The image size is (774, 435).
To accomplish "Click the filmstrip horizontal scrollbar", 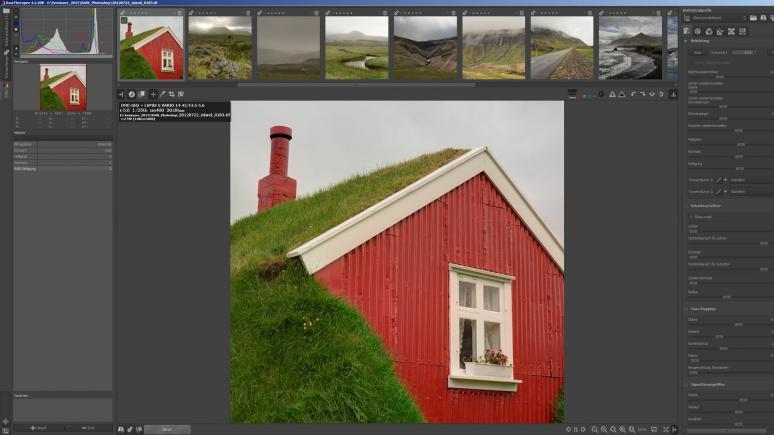I will point(356,85).
